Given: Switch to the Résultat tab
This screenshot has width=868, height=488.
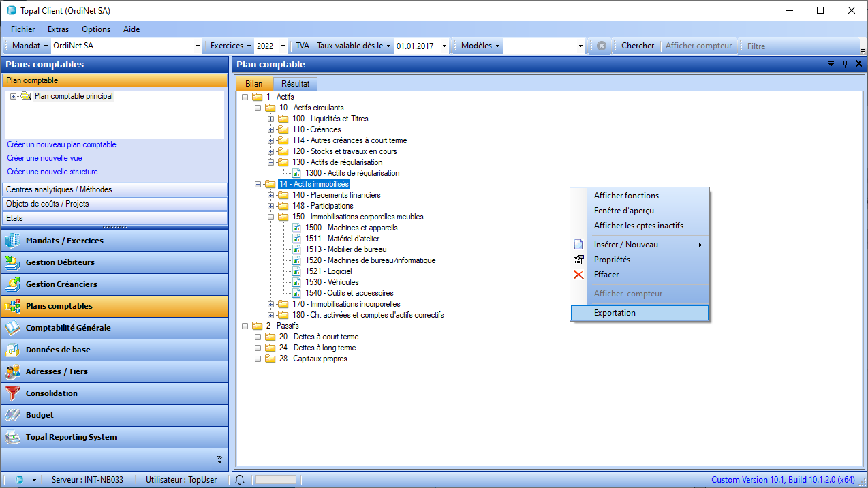Looking at the screenshot, I should click(x=295, y=84).
